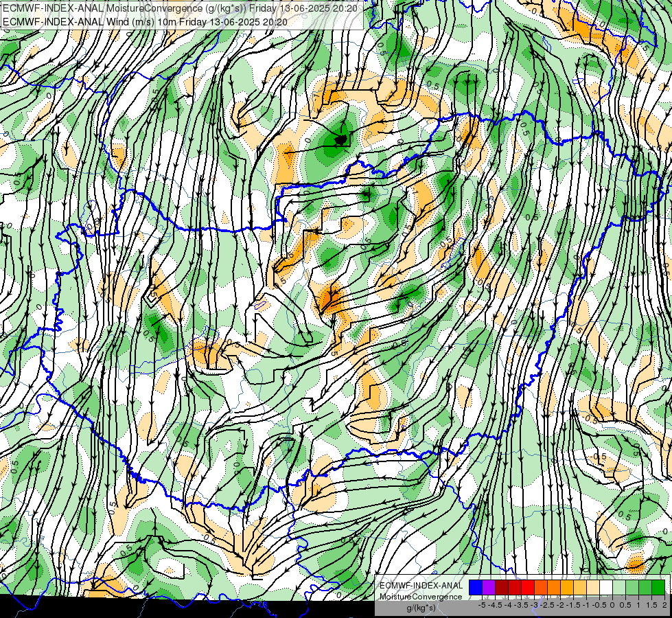Viewport: 672px width, 618px height.
Task: Click the purple legend color swatch
Action: [489, 587]
